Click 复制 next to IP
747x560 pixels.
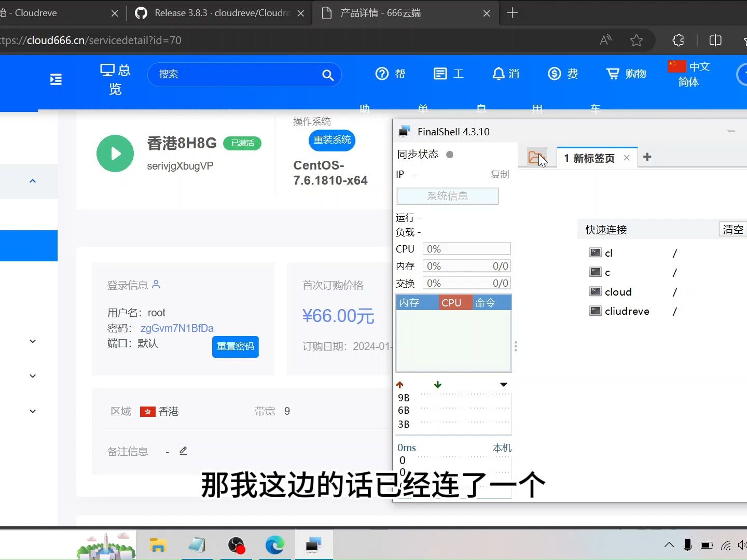click(500, 174)
